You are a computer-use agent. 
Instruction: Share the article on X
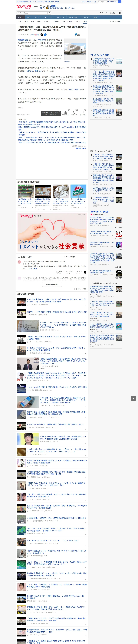click(42, 35)
